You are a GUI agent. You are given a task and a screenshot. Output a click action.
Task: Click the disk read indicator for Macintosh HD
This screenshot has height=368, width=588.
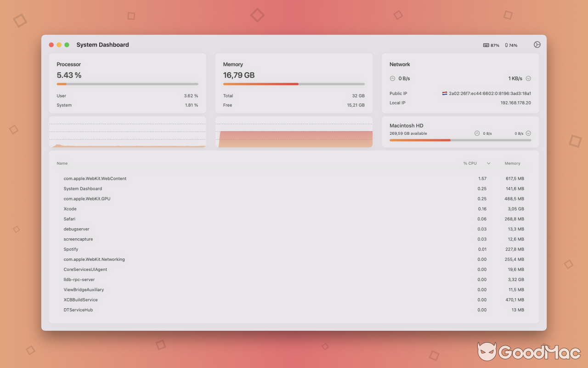[477, 133]
